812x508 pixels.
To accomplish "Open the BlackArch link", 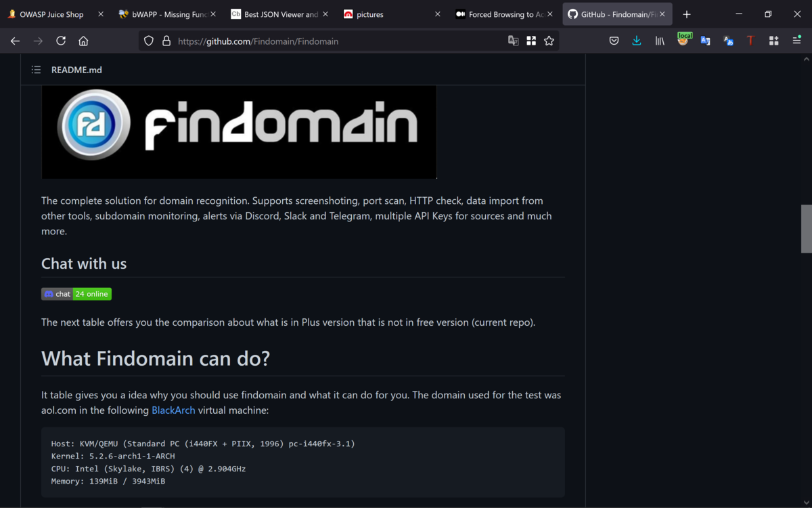I will (x=173, y=410).
